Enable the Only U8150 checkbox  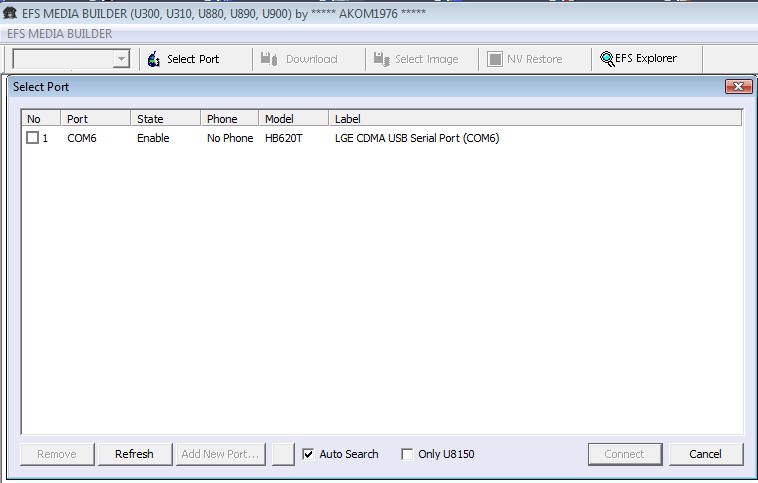[x=407, y=454]
